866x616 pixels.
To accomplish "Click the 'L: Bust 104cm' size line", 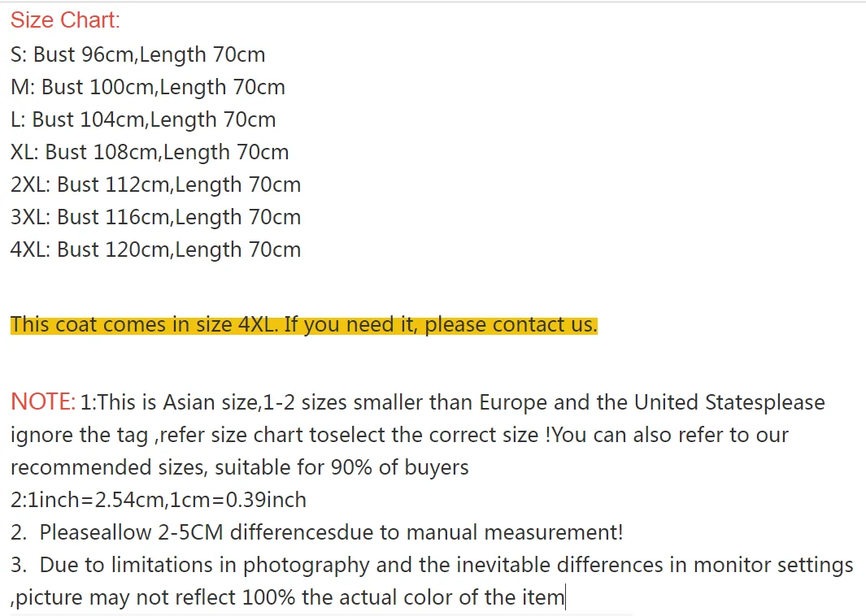I will tap(143, 119).
